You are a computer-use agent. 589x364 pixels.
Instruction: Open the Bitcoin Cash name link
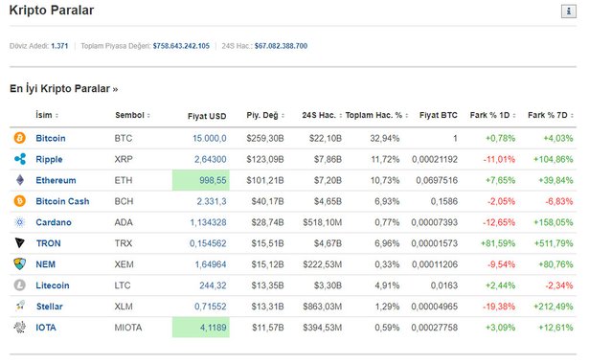(63, 201)
